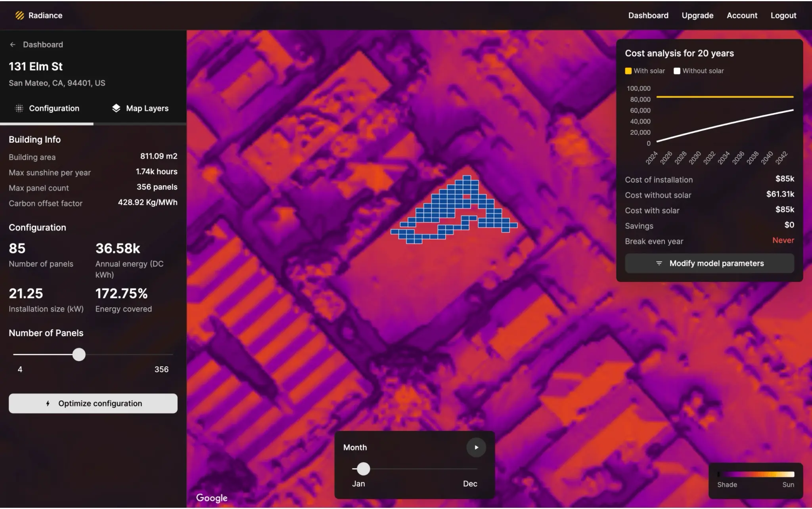Screen dimensions: 812x509
Task: Open the Upgrade page
Action: (697, 15)
